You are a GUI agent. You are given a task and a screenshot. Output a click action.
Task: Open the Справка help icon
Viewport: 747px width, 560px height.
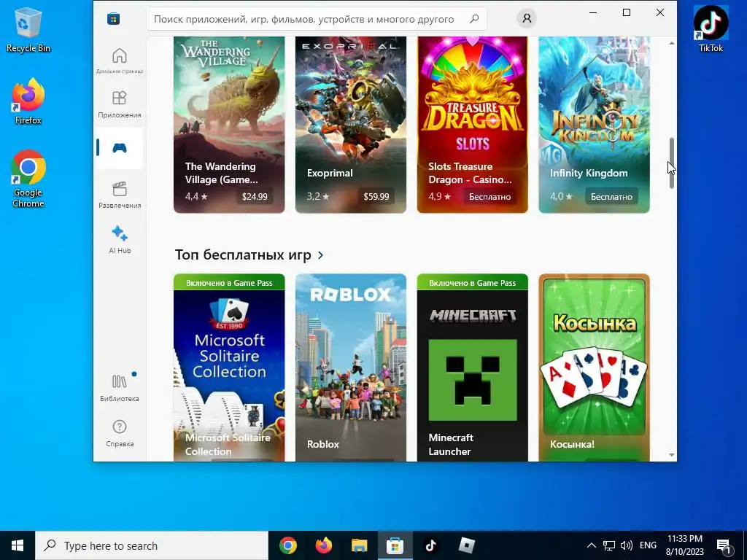[120, 432]
